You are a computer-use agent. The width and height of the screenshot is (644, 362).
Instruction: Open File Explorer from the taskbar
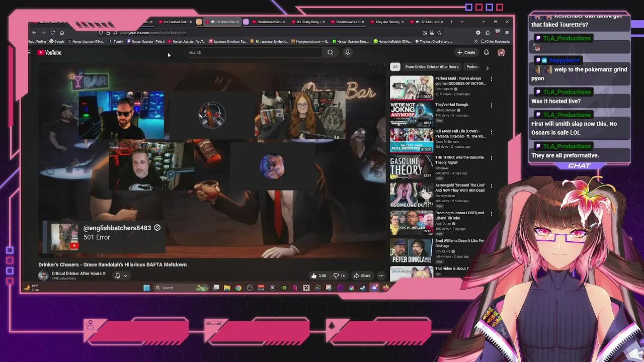[x=227, y=288]
